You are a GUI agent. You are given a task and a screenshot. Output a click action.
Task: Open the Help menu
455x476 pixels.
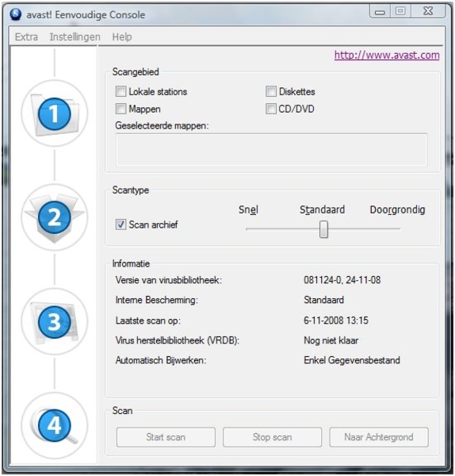point(122,37)
